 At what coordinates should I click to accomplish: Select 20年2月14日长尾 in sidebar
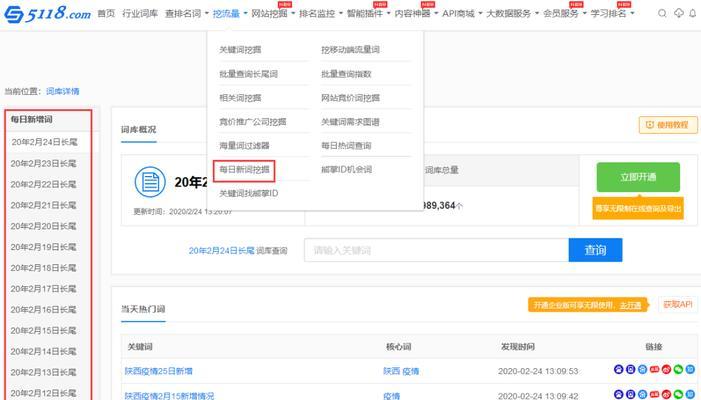(x=43, y=351)
